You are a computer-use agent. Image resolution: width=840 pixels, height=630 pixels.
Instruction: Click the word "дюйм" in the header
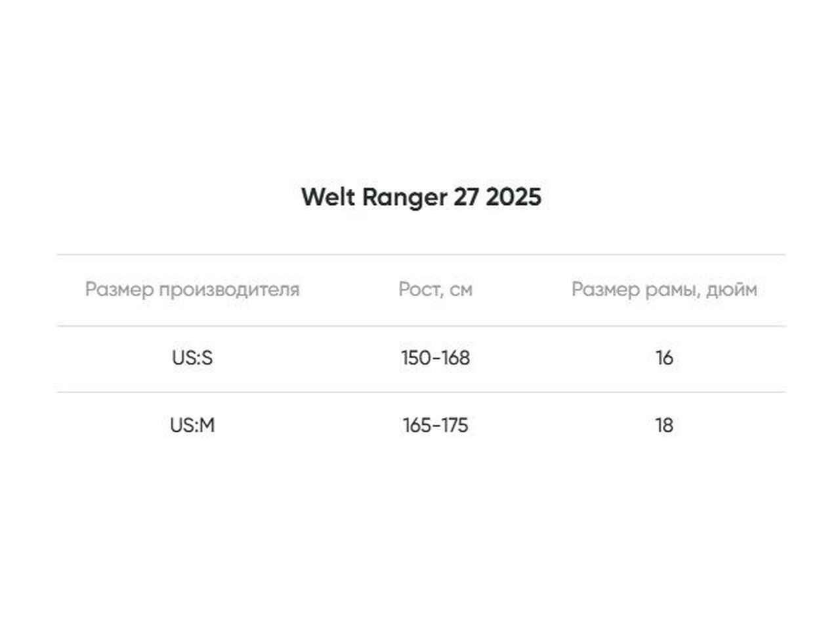(x=731, y=289)
